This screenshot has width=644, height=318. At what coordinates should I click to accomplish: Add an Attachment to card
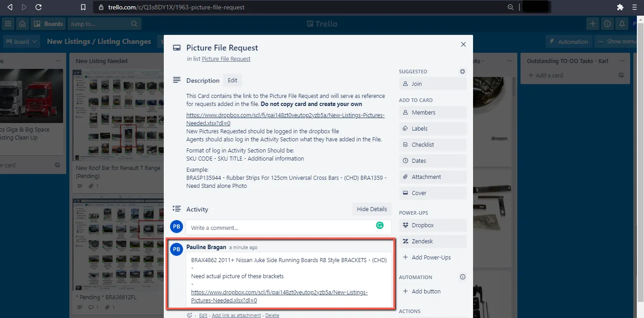click(x=433, y=177)
